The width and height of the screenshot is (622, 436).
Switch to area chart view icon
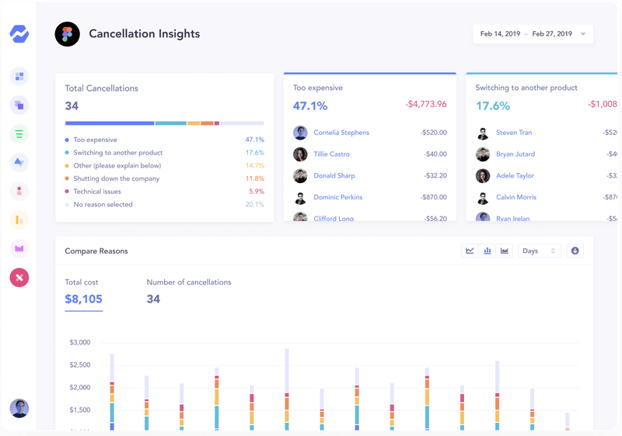(x=504, y=251)
